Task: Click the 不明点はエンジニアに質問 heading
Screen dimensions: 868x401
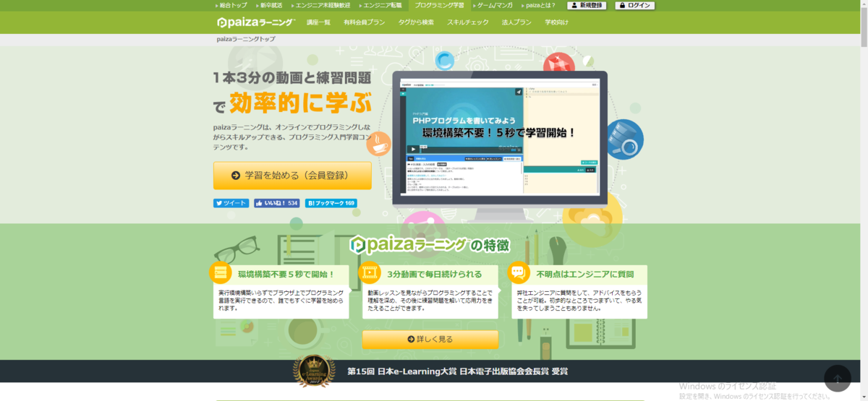Action: (x=584, y=275)
